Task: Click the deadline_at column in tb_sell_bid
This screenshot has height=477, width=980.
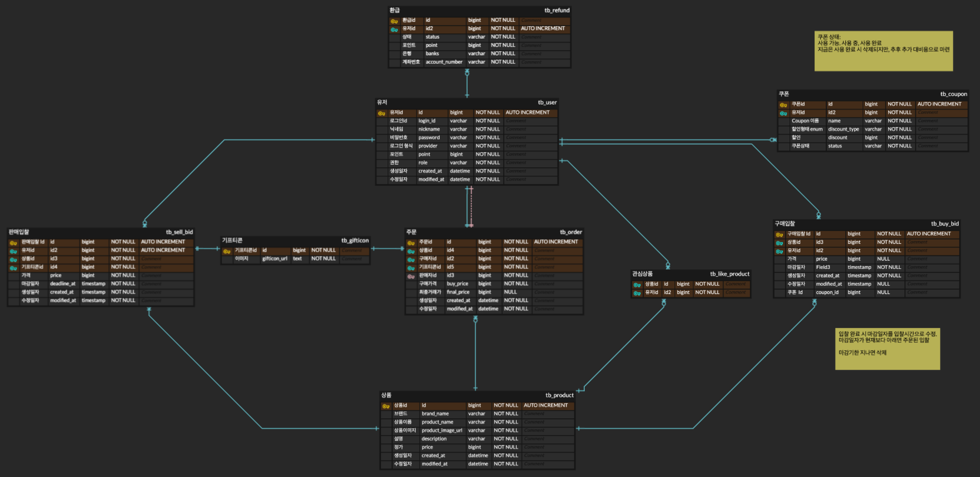Action: (63, 284)
